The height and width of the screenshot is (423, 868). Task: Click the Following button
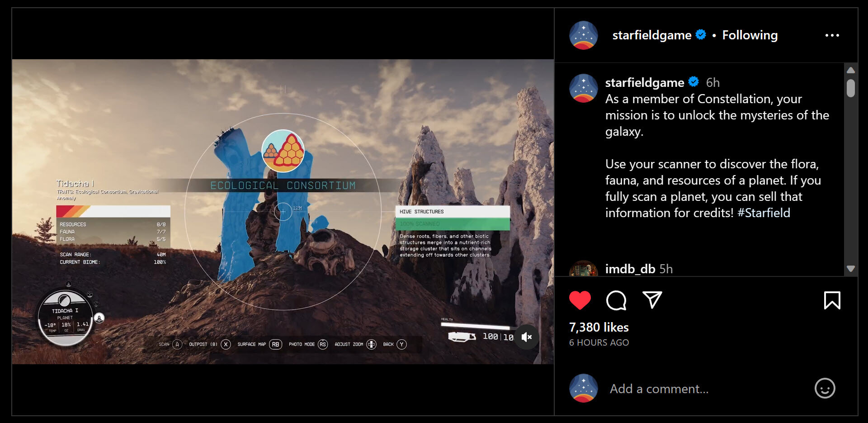[750, 35]
